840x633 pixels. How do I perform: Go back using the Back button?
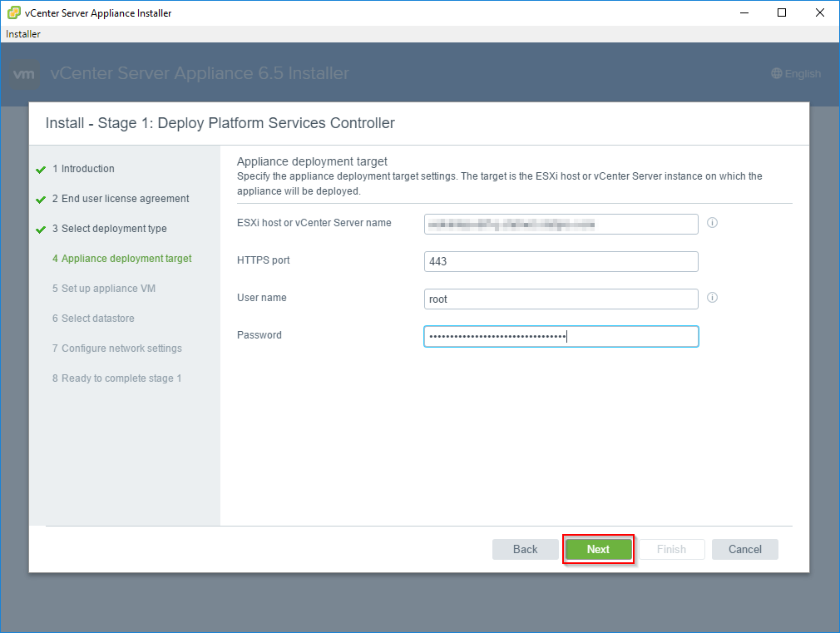point(526,549)
